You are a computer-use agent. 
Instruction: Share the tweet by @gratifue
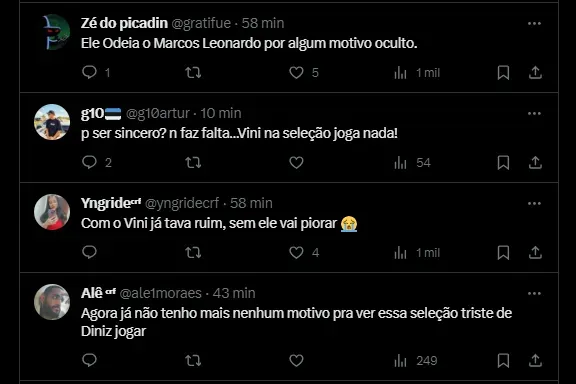coord(535,72)
